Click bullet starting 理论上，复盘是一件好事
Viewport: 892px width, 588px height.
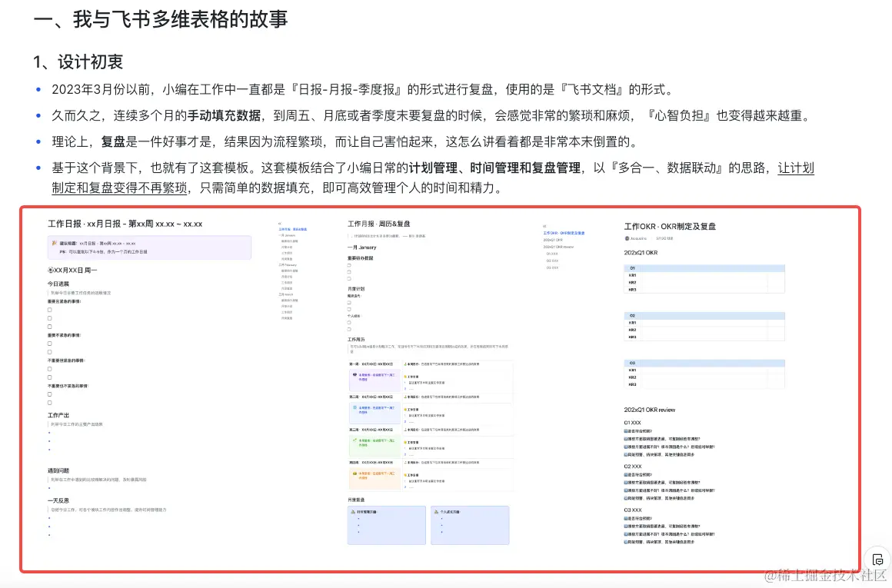pyautogui.click(x=344, y=141)
